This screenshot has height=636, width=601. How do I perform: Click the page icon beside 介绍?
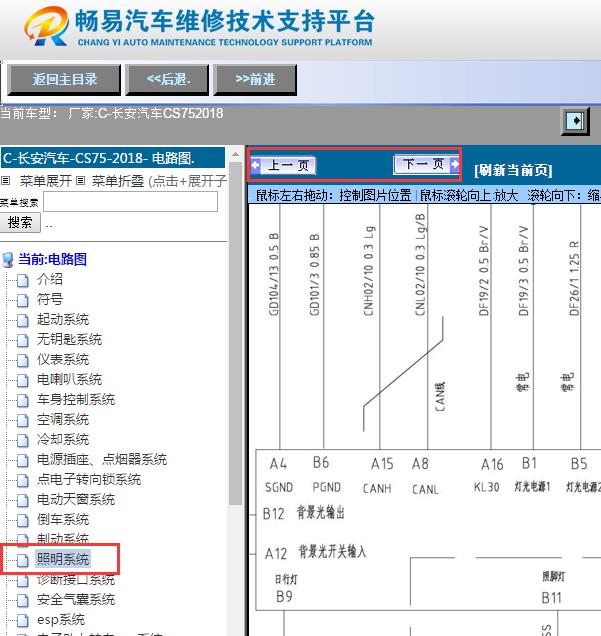(23, 280)
